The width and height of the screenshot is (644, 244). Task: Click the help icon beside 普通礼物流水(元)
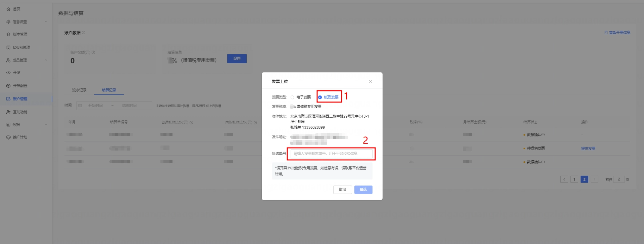[191, 123]
